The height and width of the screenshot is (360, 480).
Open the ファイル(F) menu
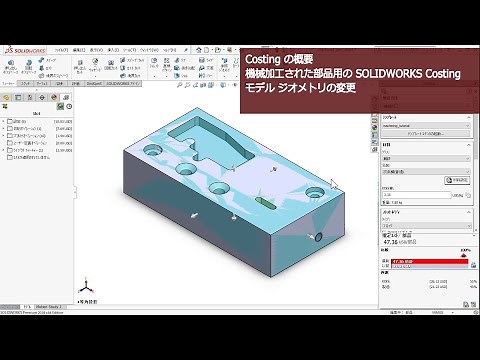tap(61, 50)
